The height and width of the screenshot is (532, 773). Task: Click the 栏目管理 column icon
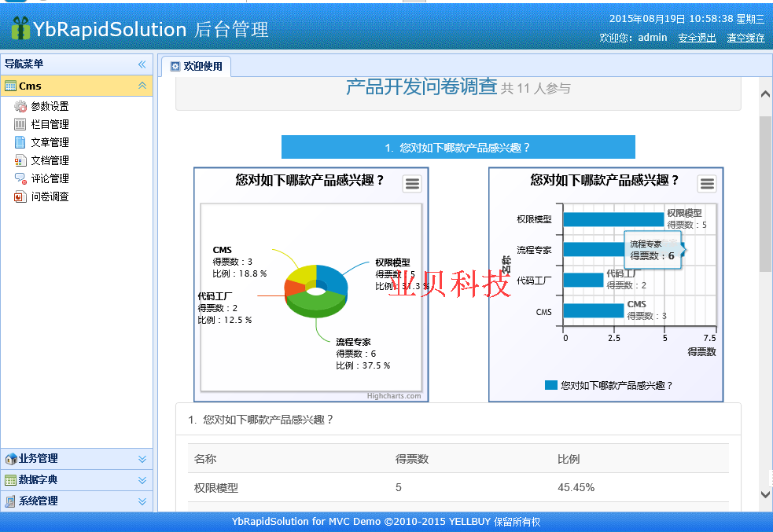point(20,124)
